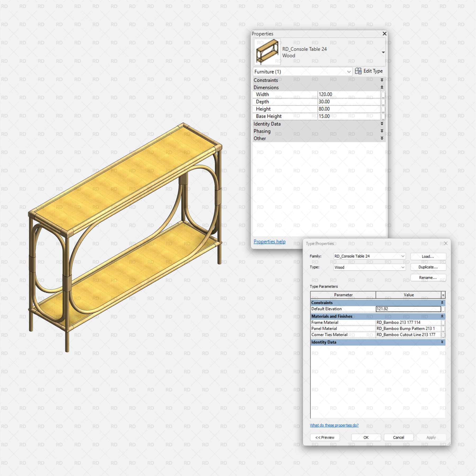Screen dimensions: 476x476
Task: Click the console table type preview thumbnail
Action: pyautogui.click(x=267, y=52)
